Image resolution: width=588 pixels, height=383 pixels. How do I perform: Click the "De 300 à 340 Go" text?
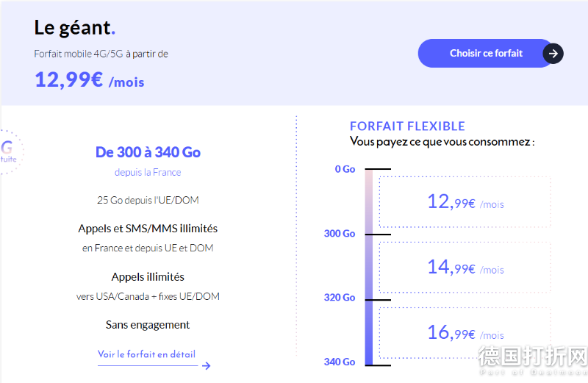[148, 152]
